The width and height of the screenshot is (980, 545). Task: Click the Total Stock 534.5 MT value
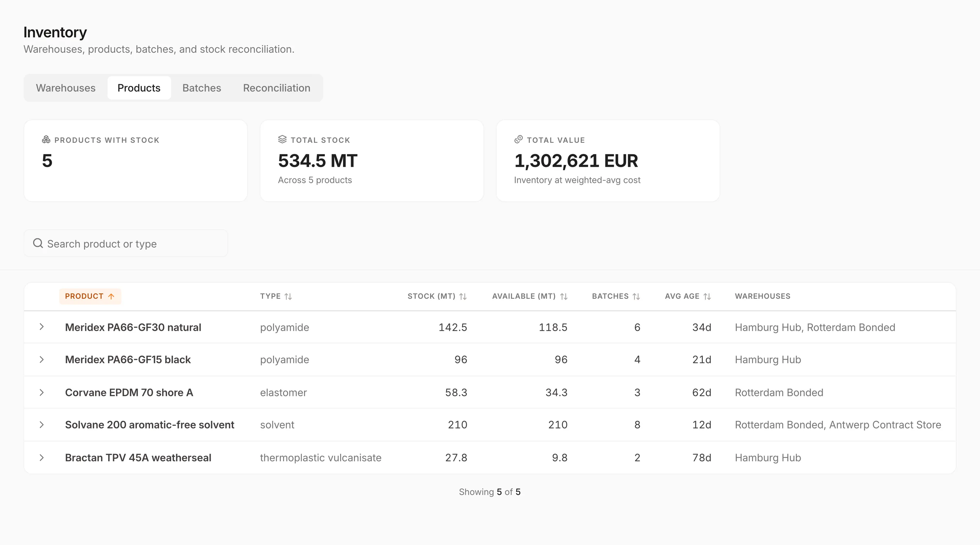coord(318,161)
